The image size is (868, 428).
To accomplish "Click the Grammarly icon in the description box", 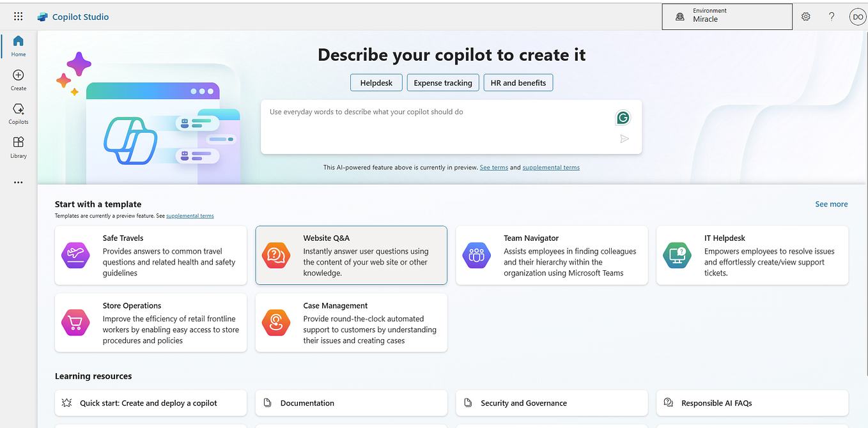I will [623, 118].
